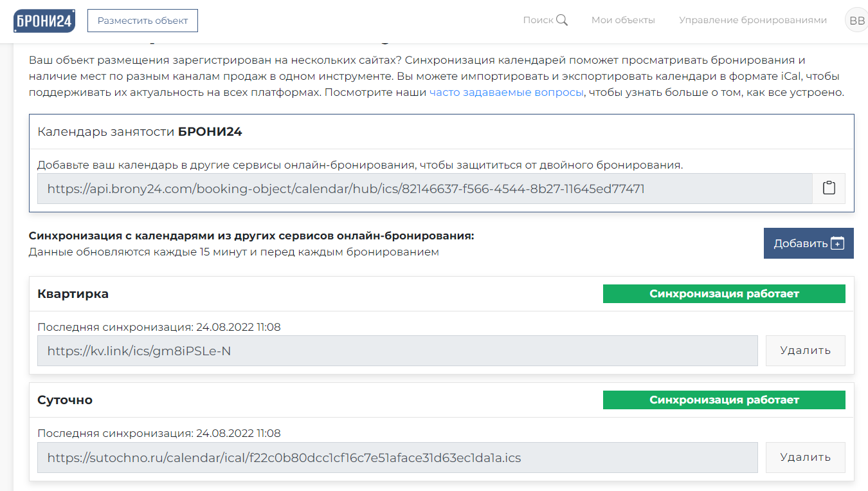Click Суточно Синхронизация работает status badge
Screen dimensions: 868x491
click(x=724, y=400)
